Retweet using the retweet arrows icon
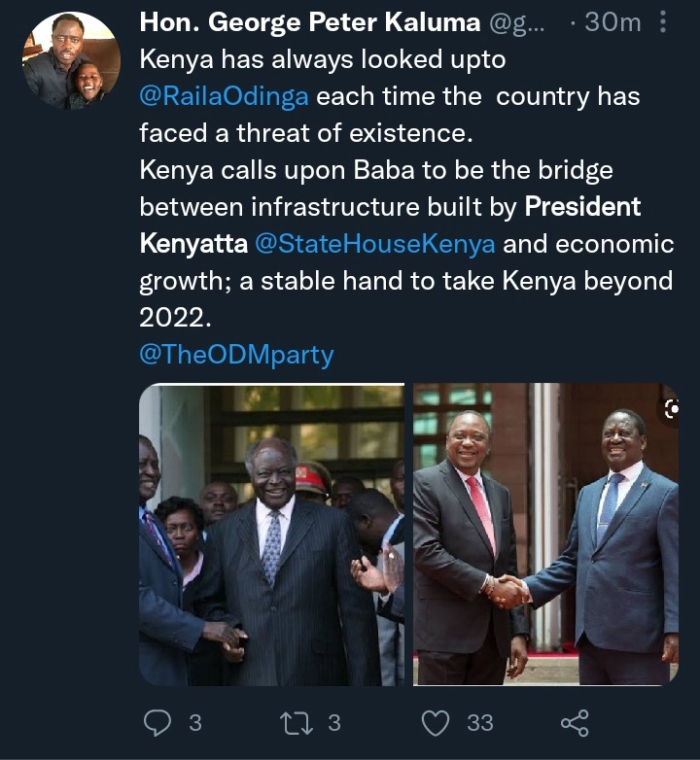This screenshot has width=700, height=760. (297, 723)
